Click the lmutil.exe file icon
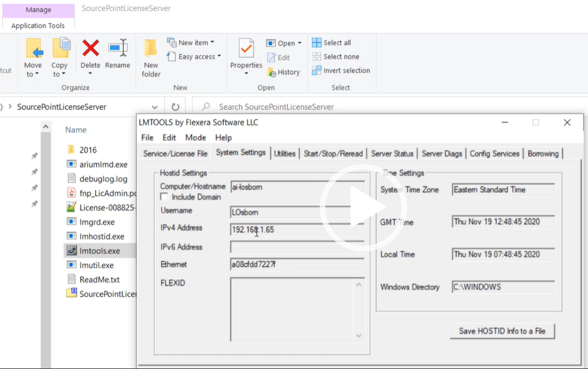This screenshot has width=588, height=369. coord(71,265)
